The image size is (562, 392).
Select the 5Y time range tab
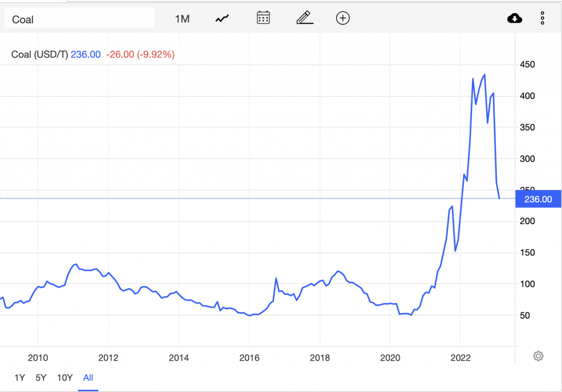coord(41,378)
